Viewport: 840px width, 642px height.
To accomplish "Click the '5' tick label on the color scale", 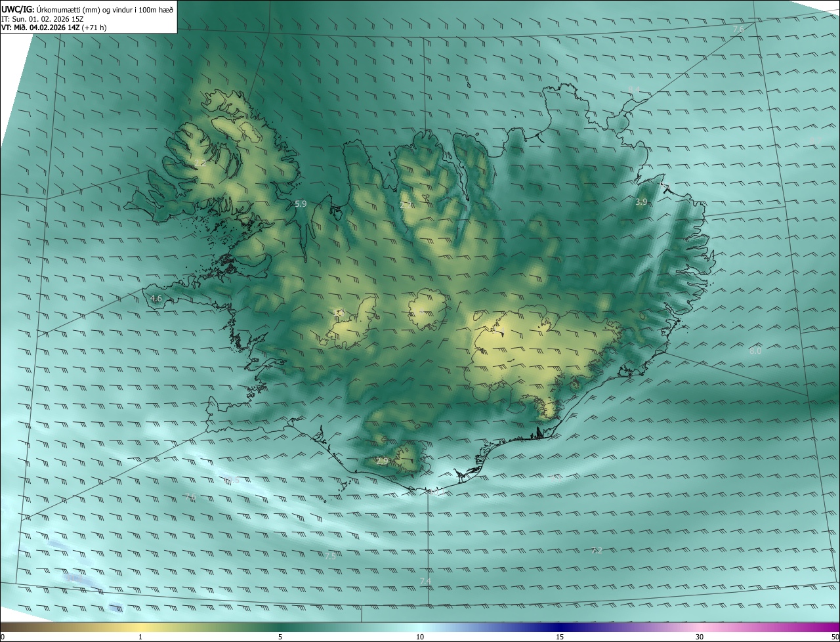I will tap(280, 637).
